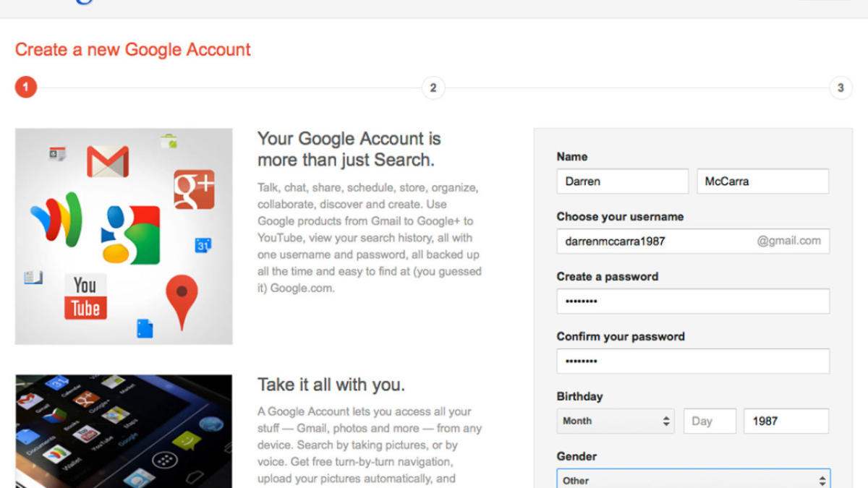Click the "Choose your username" label
The width and height of the screenshot is (868, 488).
[620, 217]
